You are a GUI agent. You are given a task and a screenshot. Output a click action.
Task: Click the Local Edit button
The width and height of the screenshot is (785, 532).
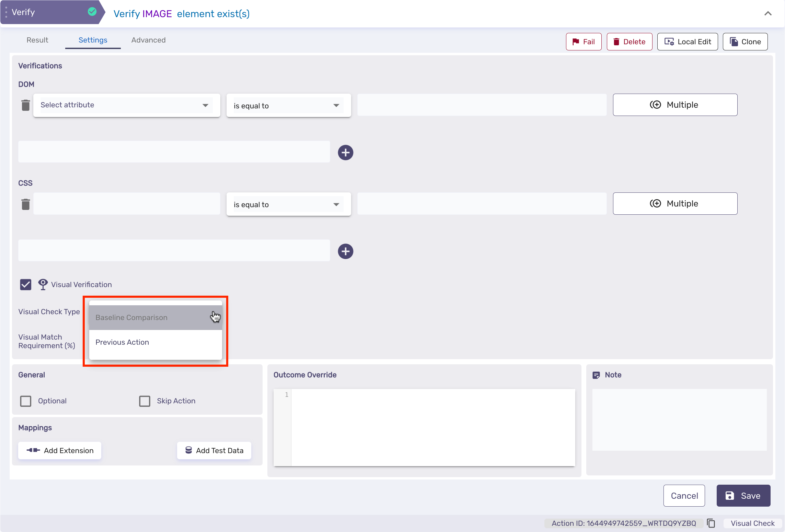pyautogui.click(x=688, y=42)
